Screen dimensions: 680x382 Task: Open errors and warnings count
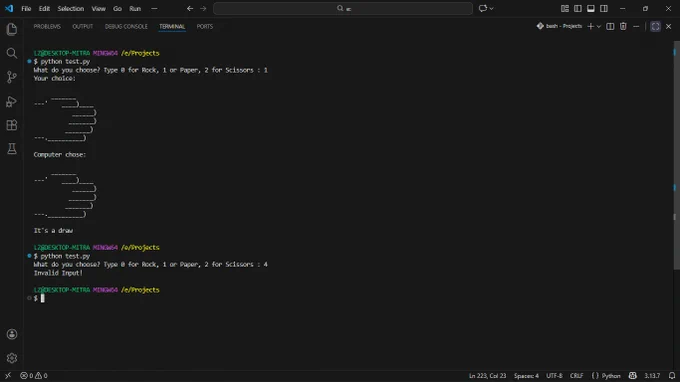[34, 375]
